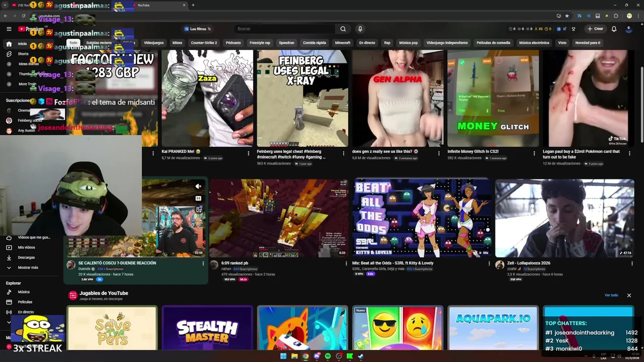Open the Feinberg uses legal X-ray short
This screenshot has height=362, width=644.
click(302, 98)
